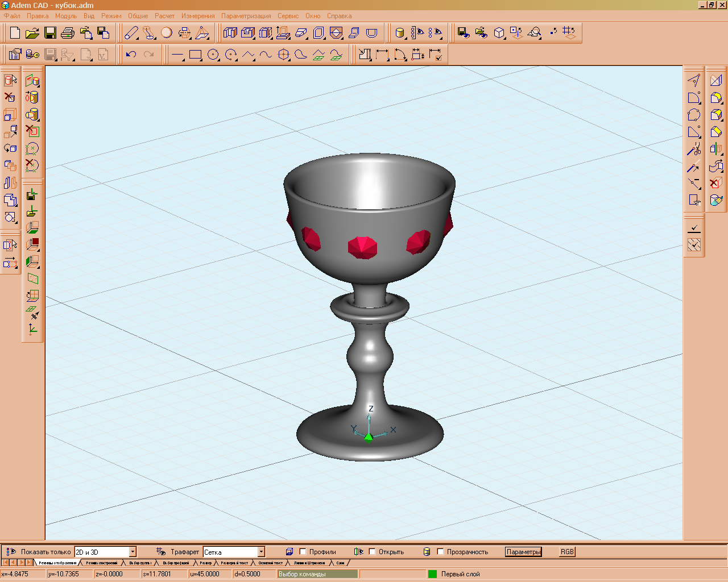Select the Line drawing tool
The height and width of the screenshot is (582, 728).
coord(178,55)
